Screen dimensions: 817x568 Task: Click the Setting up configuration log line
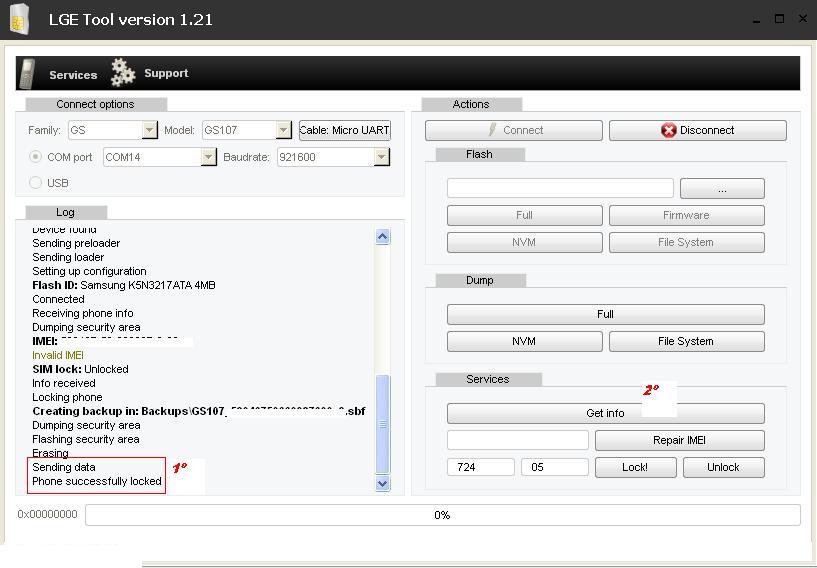[89, 271]
